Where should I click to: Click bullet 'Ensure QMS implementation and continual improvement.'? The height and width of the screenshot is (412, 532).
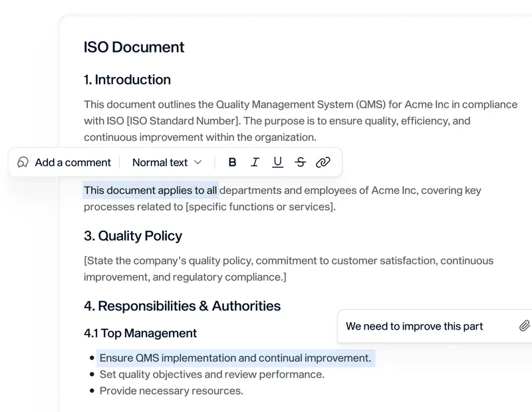(x=235, y=358)
